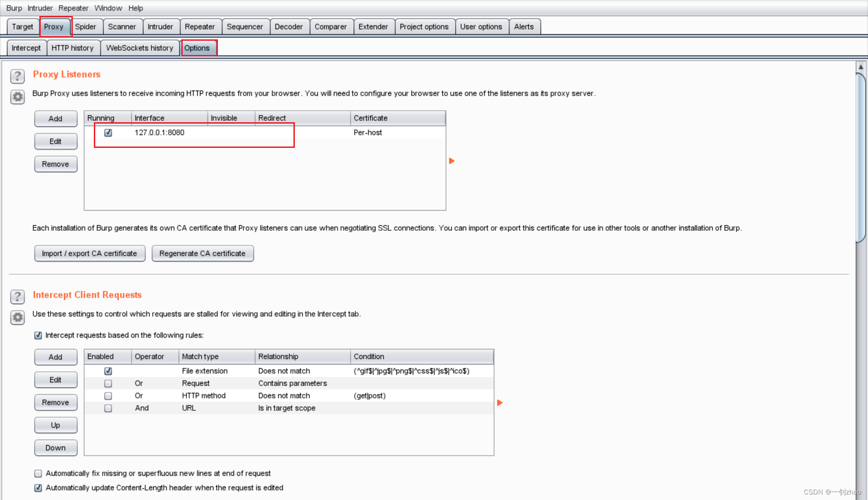Image resolution: width=868 pixels, height=500 pixels.
Task: Click Regenerate CA certificate
Action: pyautogui.click(x=202, y=253)
